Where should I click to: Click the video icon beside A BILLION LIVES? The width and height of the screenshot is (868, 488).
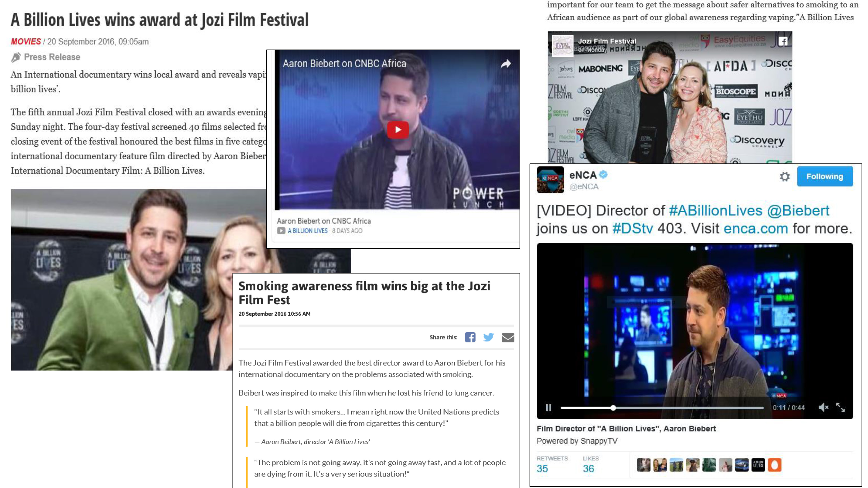coord(281,231)
